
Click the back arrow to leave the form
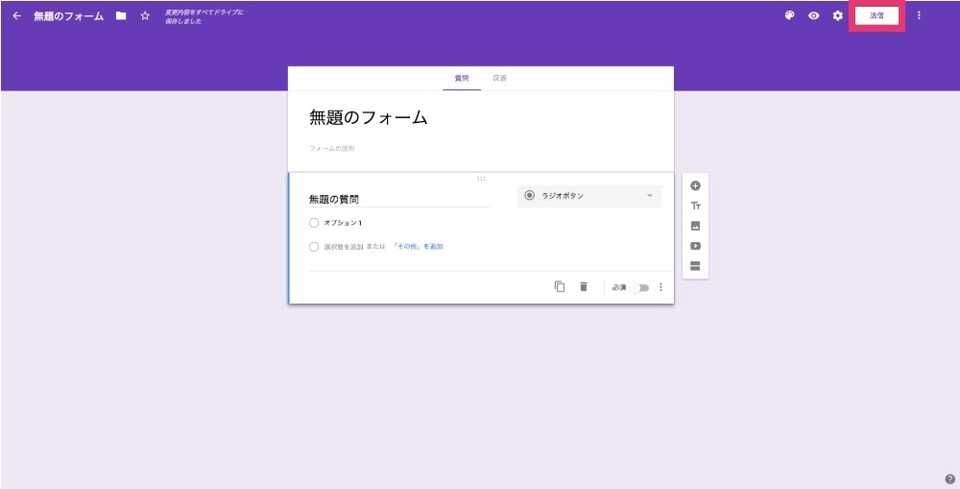(17, 16)
